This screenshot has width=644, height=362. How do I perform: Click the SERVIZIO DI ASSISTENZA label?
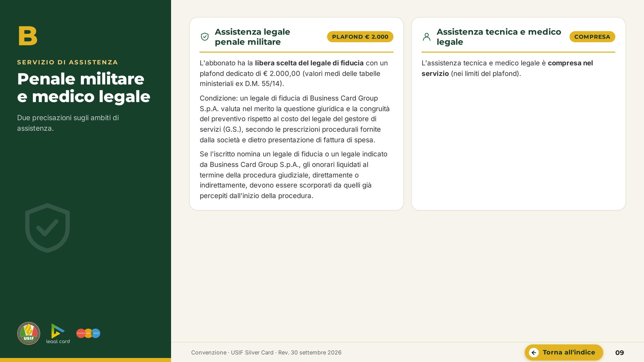[x=67, y=62]
